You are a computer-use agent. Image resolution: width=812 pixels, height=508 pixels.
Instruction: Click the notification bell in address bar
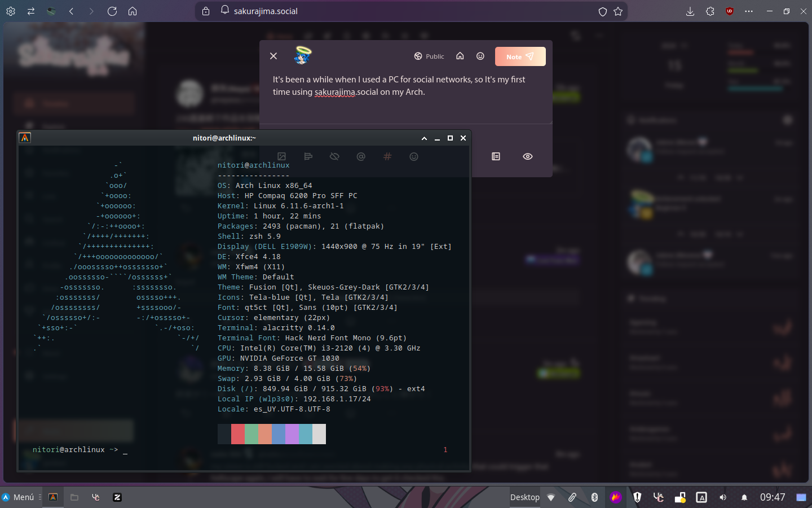225,10
